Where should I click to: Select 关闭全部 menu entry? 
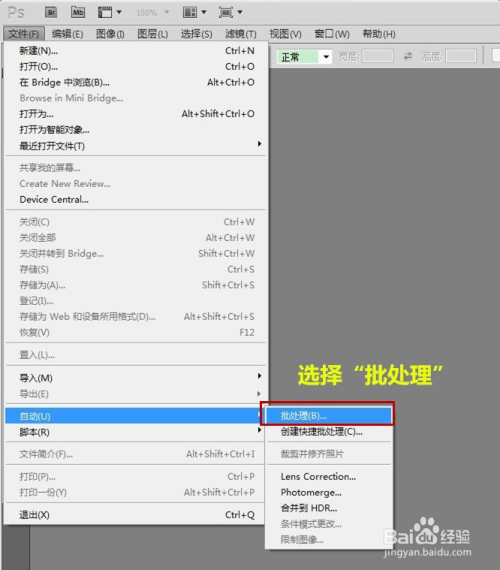pyautogui.click(x=136, y=238)
